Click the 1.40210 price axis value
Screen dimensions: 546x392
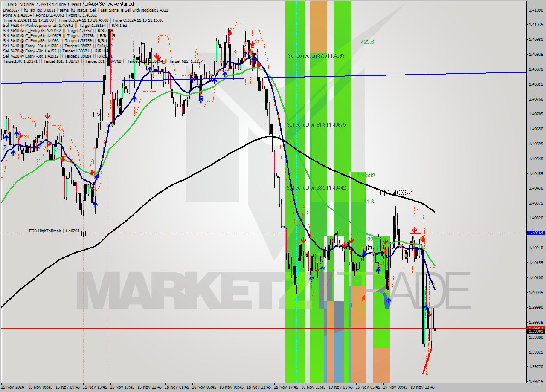coord(535,248)
